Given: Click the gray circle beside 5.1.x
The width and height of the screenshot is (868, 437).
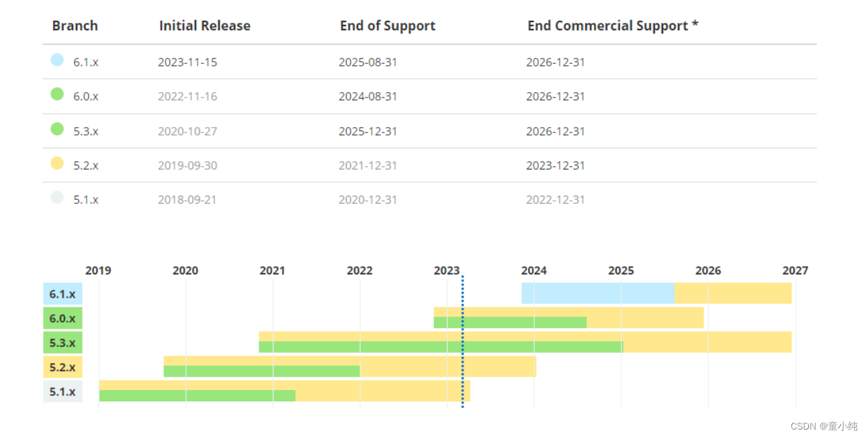Looking at the screenshot, I should (57, 198).
